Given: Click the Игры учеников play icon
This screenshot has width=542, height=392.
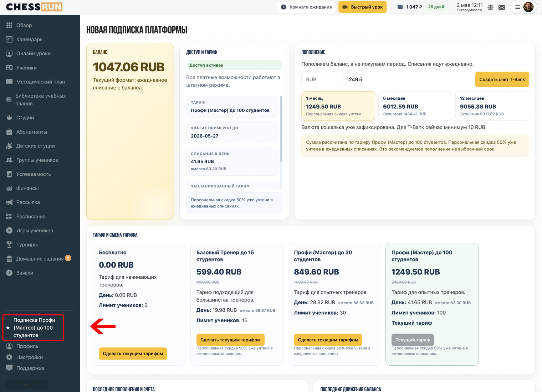Looking at the screenshot, I should (9, 231).
